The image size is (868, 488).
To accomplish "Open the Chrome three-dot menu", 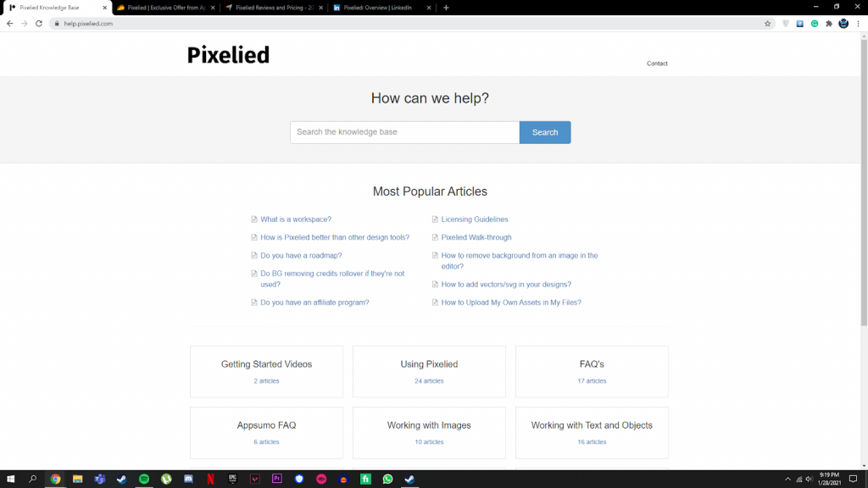I will [x=858, y=24].
